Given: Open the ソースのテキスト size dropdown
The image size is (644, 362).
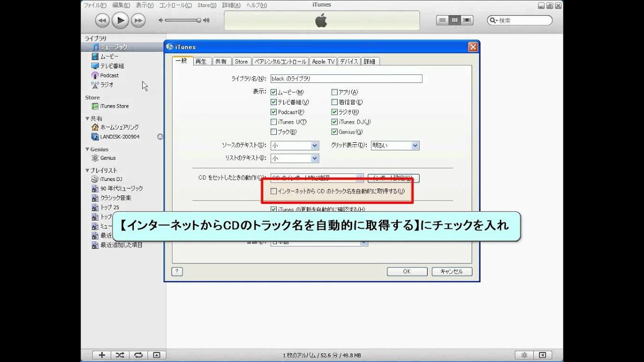Looking at the screenshot, I should click(295, 146).
